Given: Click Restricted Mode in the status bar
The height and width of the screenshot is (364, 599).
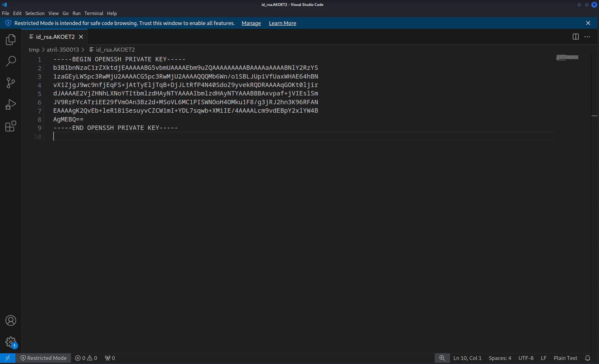Looking at the screenshot, I should coord(44,358).
